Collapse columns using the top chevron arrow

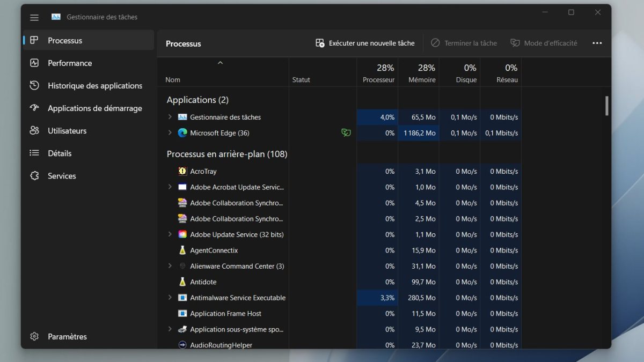(x=220, y=63)
